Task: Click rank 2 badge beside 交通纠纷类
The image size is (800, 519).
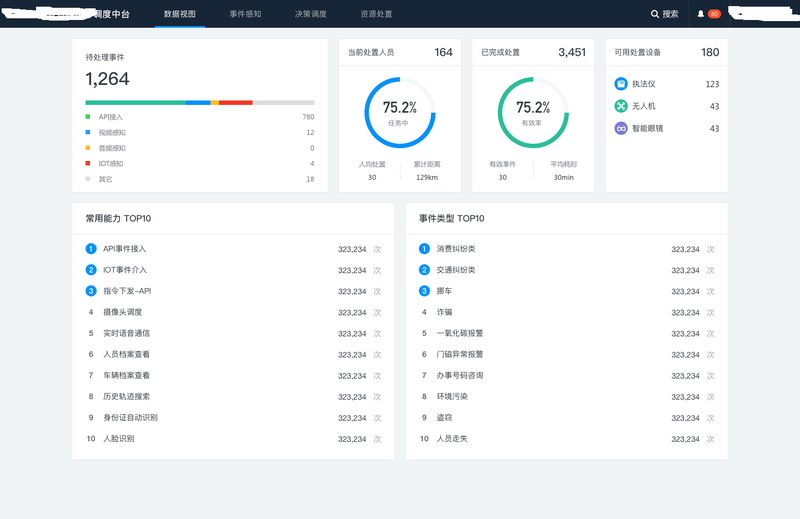Action: pyautogui.click(x=424, y=270)
